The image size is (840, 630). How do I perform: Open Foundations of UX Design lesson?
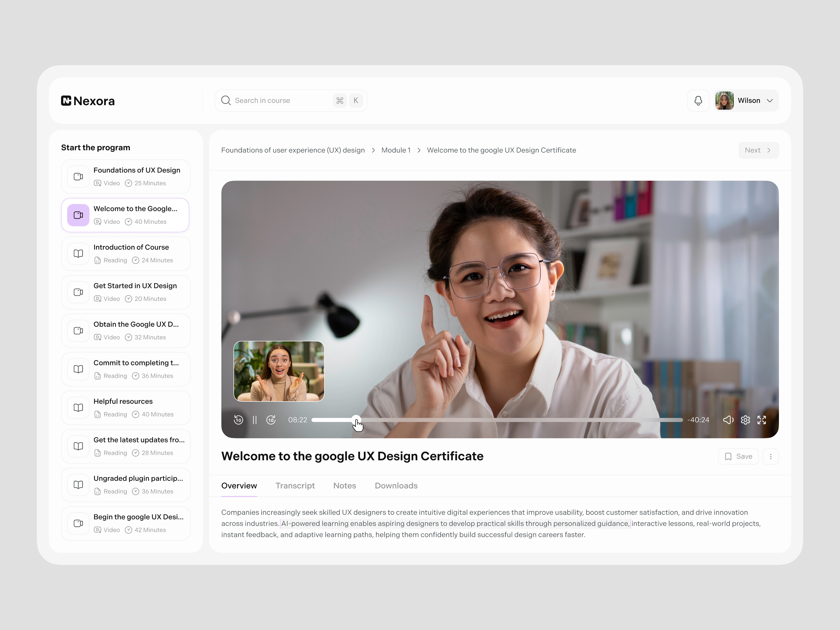[x=126, y=177]
